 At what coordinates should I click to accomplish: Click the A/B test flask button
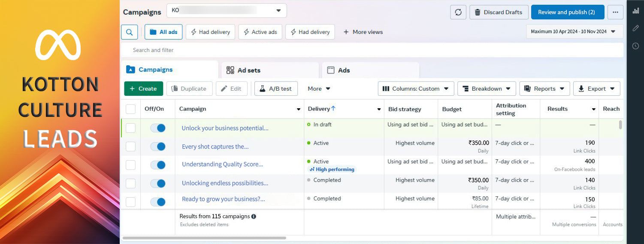(x=276, y=88)
